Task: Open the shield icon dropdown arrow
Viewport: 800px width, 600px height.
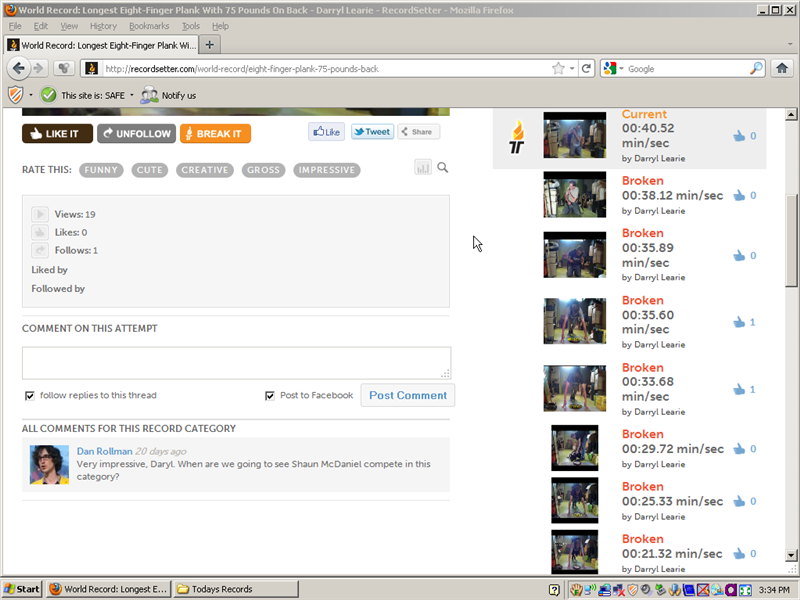Action: [31, 95]
